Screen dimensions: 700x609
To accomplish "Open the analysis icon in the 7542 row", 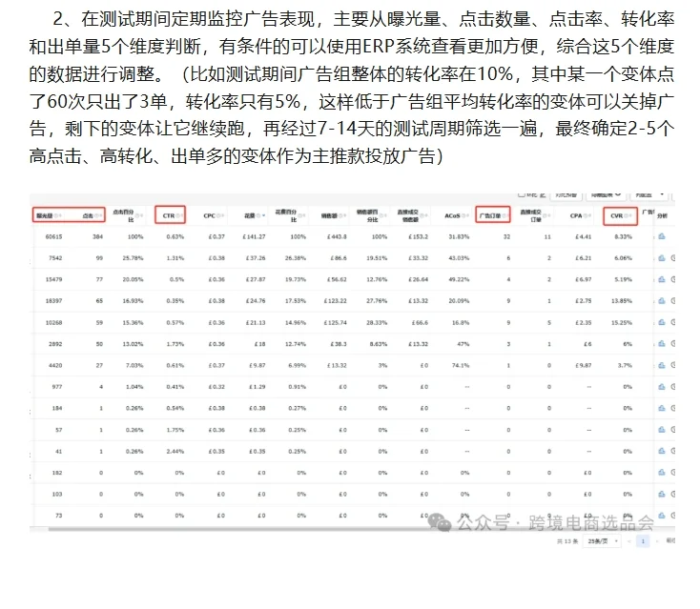I will pyautogui.click(x=662, y=258).
